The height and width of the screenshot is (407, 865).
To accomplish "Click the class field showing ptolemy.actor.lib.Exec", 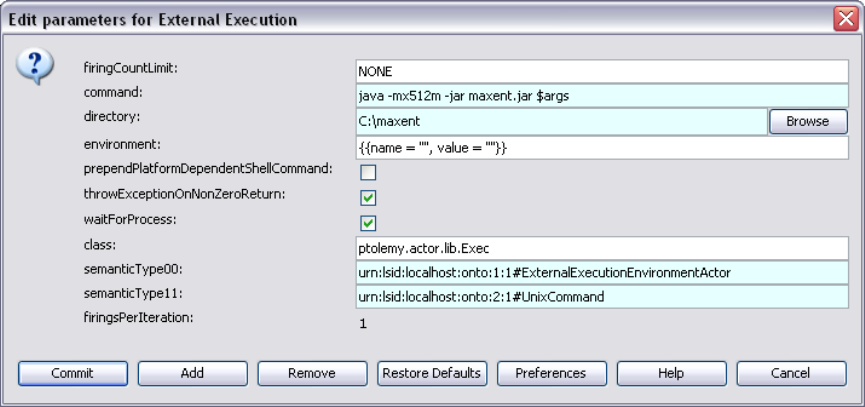I will click(601, 247).
